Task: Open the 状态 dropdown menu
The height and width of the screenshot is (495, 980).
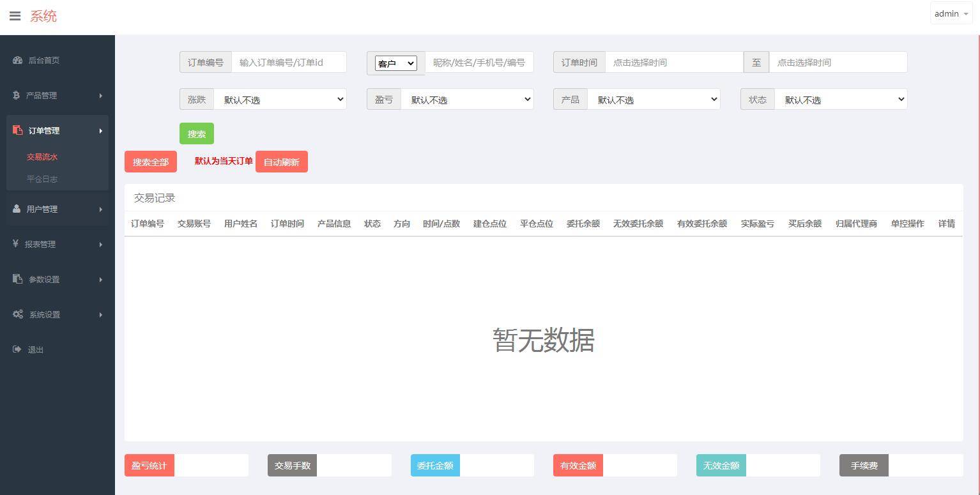Action: tap(842, 99)
